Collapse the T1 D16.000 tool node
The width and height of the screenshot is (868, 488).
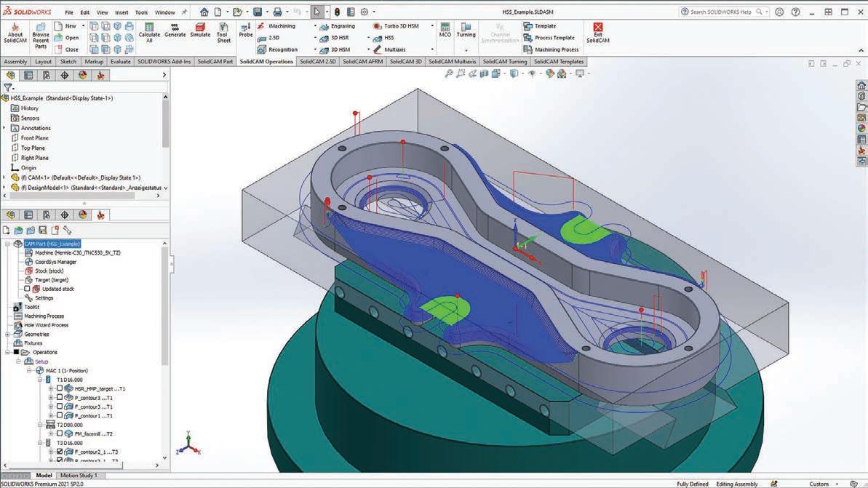tap(40, 380)
